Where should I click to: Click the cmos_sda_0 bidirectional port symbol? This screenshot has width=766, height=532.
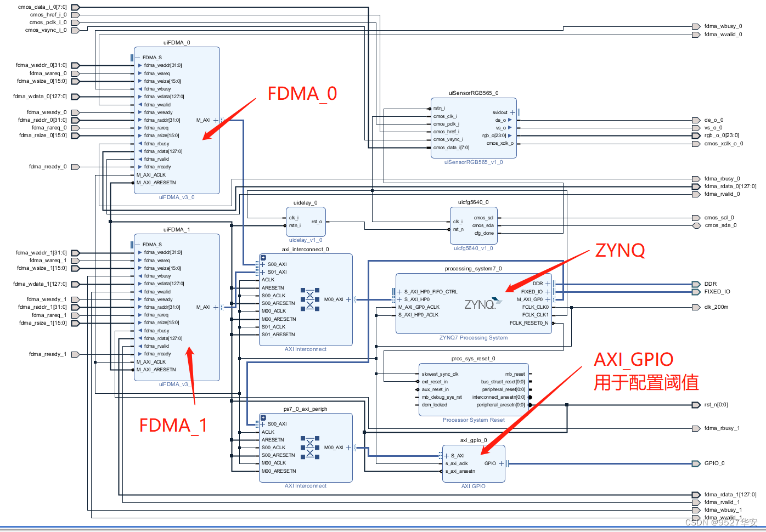(696, 225)
